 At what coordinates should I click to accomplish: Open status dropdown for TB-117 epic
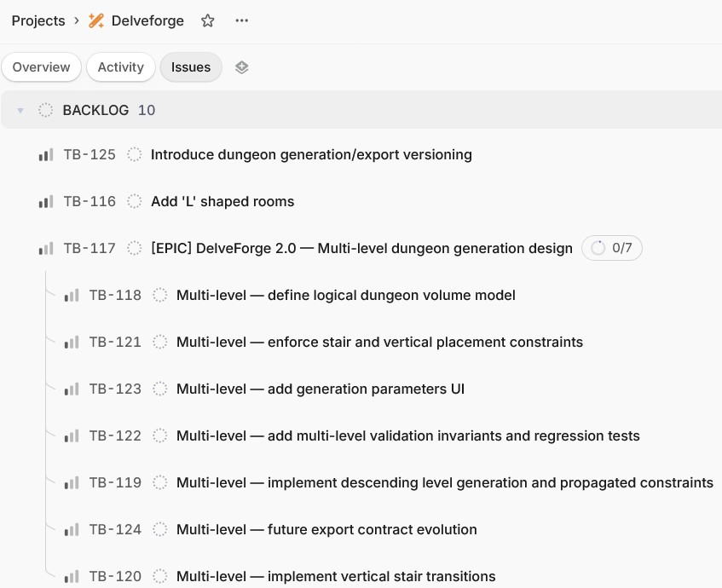135,249
